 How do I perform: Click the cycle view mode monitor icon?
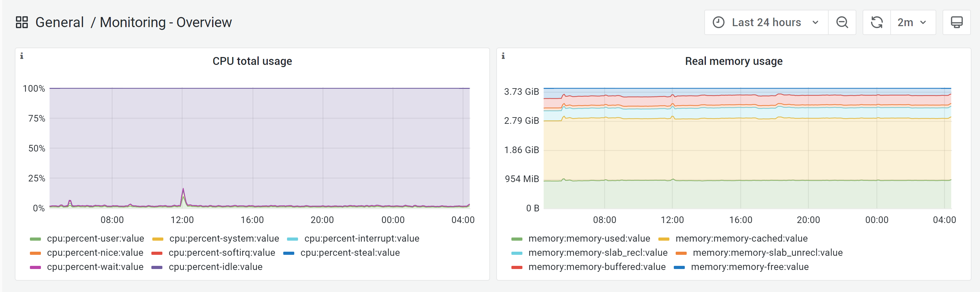(x=956, y=22)
